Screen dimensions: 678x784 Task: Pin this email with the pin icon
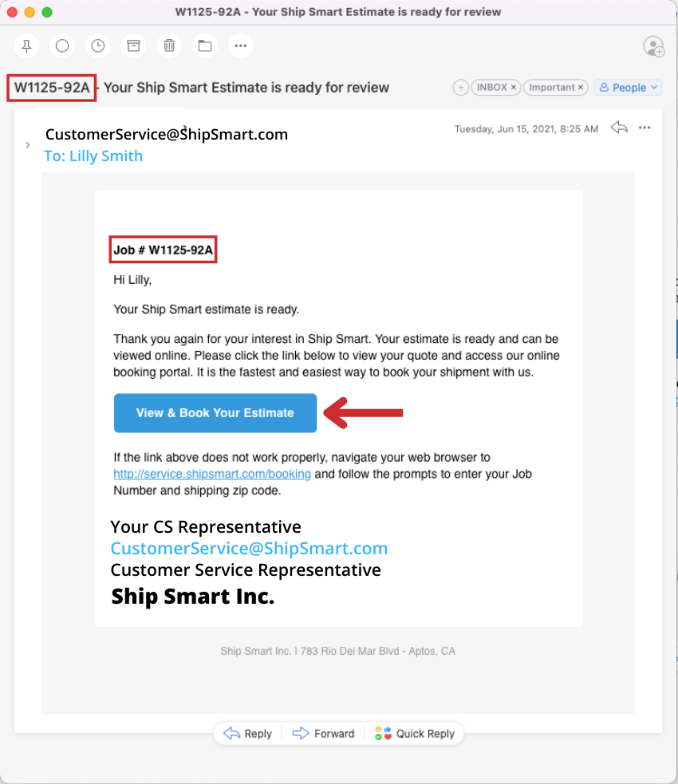pyautogui.click(x=26, y=46)
